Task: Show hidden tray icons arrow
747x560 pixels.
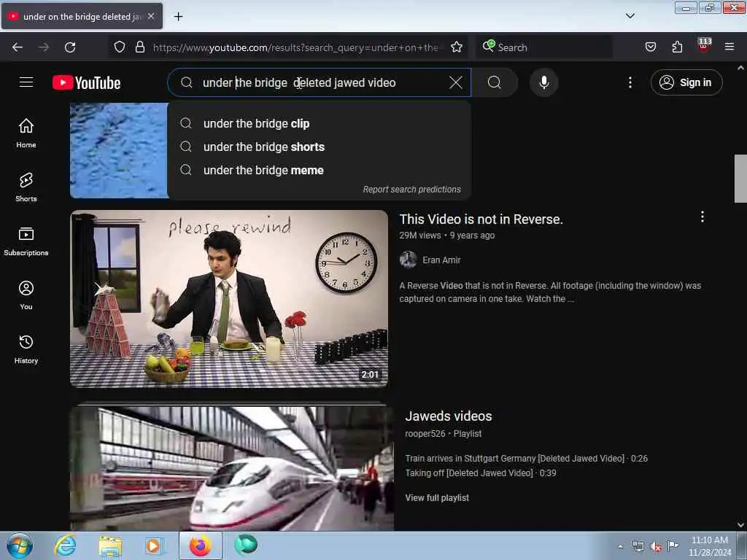Action: click(x=620, y=546)
